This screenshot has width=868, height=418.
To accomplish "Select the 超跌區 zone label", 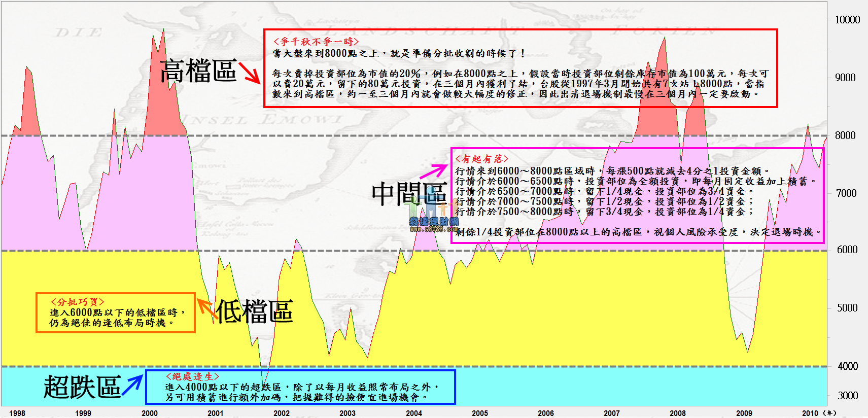I will (x=82, y=387).
